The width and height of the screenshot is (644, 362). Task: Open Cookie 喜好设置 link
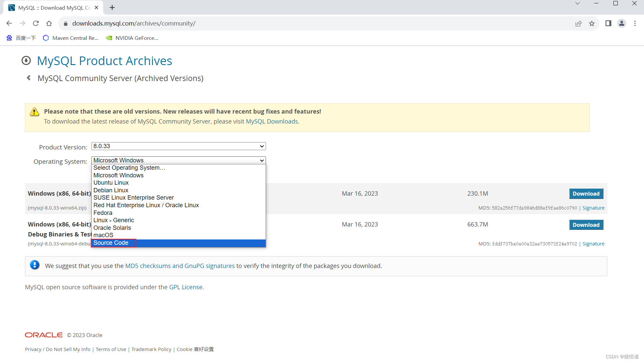[195, 349]
